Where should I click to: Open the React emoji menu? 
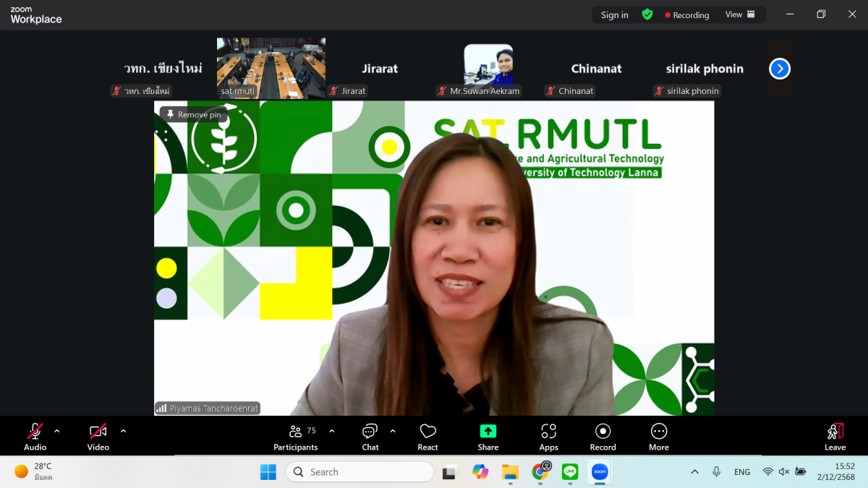(x=427, y=437)
